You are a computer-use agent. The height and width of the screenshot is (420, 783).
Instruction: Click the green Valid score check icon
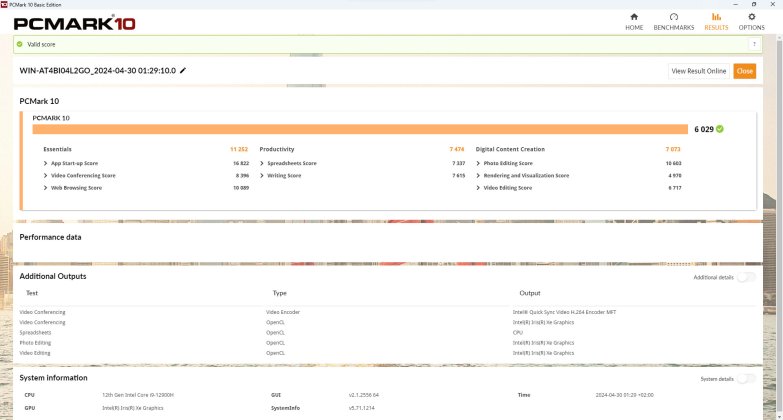pos(19,44)
